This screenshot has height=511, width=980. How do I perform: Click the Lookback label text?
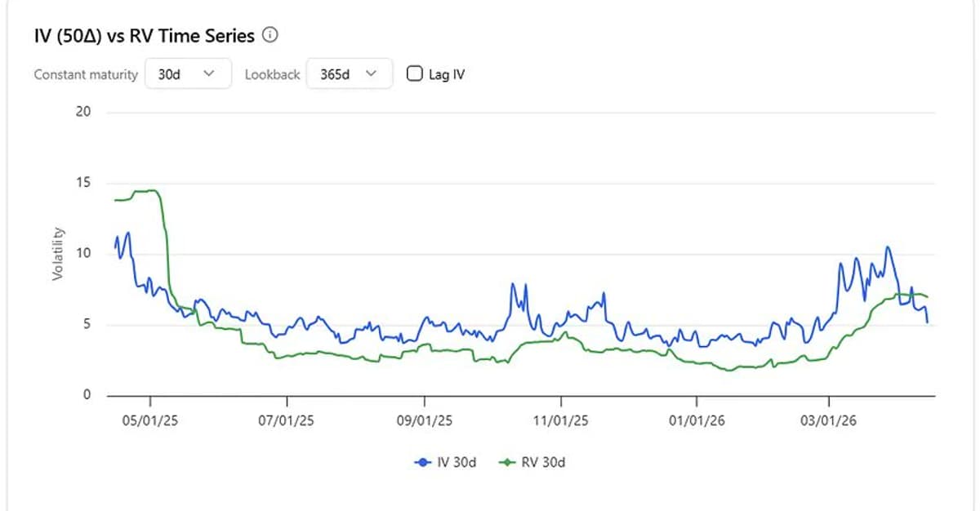(x=272, y=74)
